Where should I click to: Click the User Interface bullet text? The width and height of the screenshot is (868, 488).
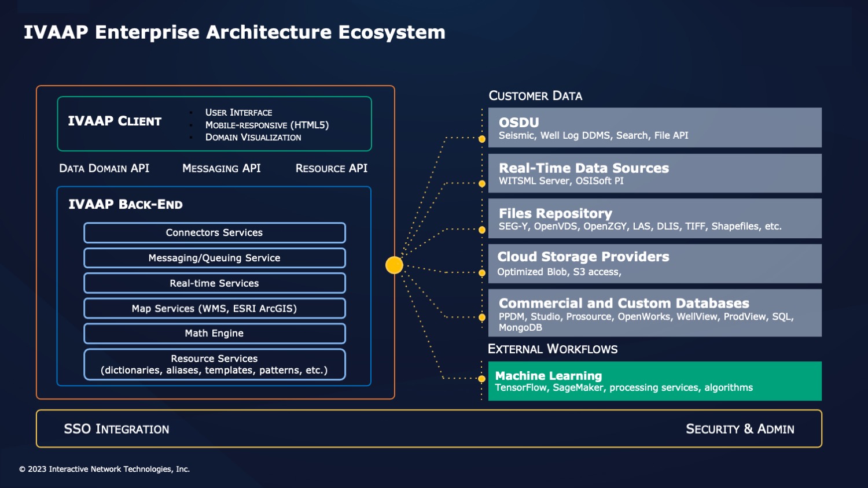pyautogui.click(x=238, y=113)
